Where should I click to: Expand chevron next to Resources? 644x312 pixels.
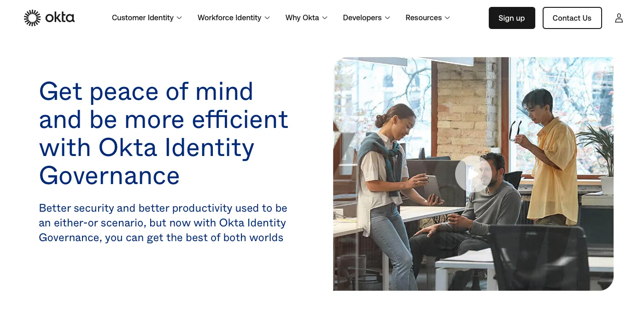tap(447, 18)
